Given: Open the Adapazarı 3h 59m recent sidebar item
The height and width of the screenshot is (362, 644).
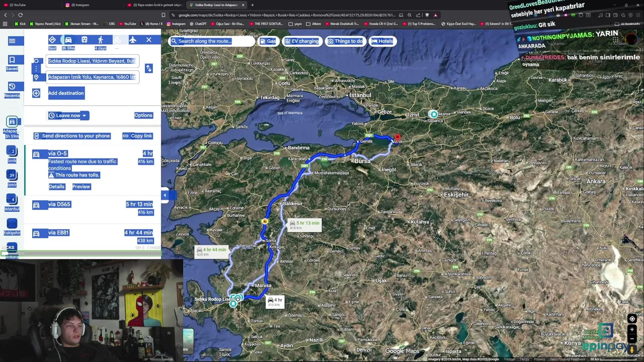Looking at the screenshot, I should (12, 127).
